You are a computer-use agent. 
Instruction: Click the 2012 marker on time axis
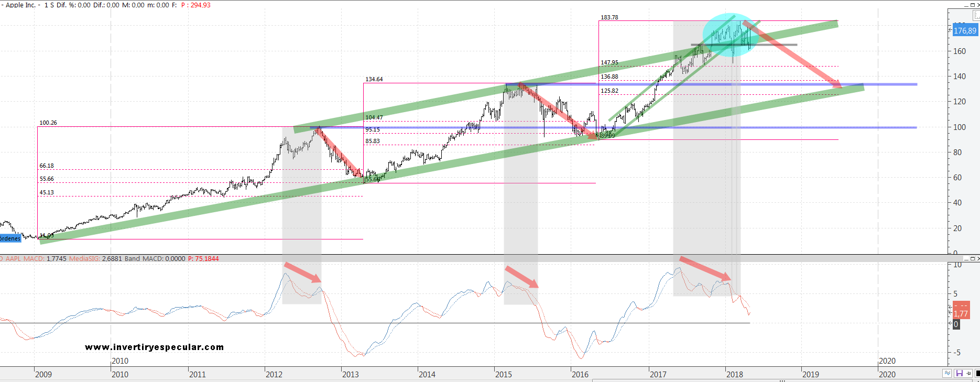click(x=274, y=374)
